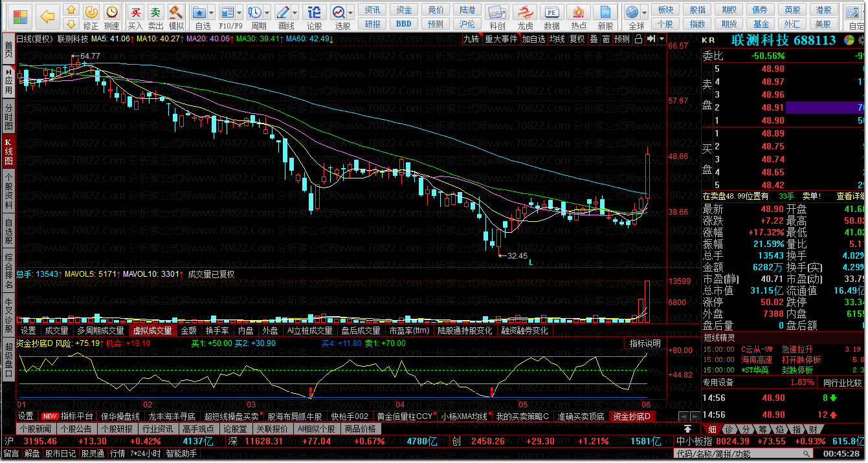The width and height of the screenshot is (868, 463).
Task: Select the 画线 drawing pencil tool
Action: tap(283, 12)
